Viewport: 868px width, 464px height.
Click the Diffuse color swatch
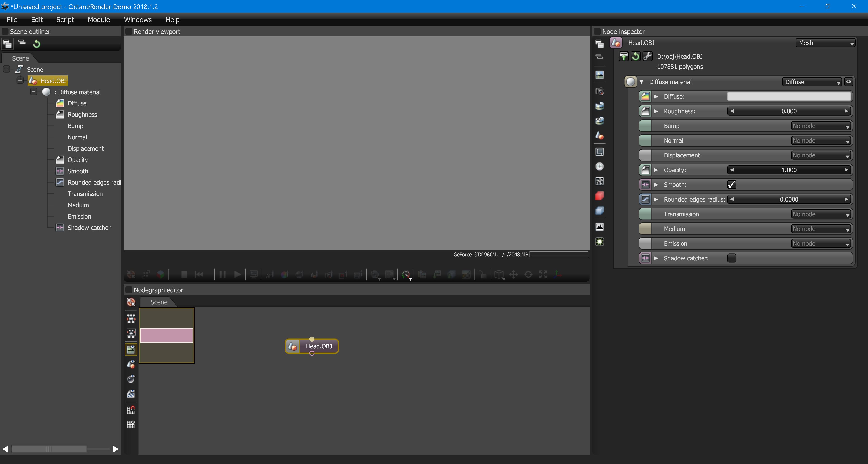789,96
